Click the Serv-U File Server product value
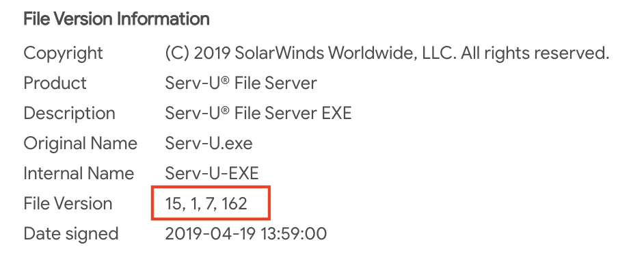This screenshot has width=644, height=260. [241, 83]
